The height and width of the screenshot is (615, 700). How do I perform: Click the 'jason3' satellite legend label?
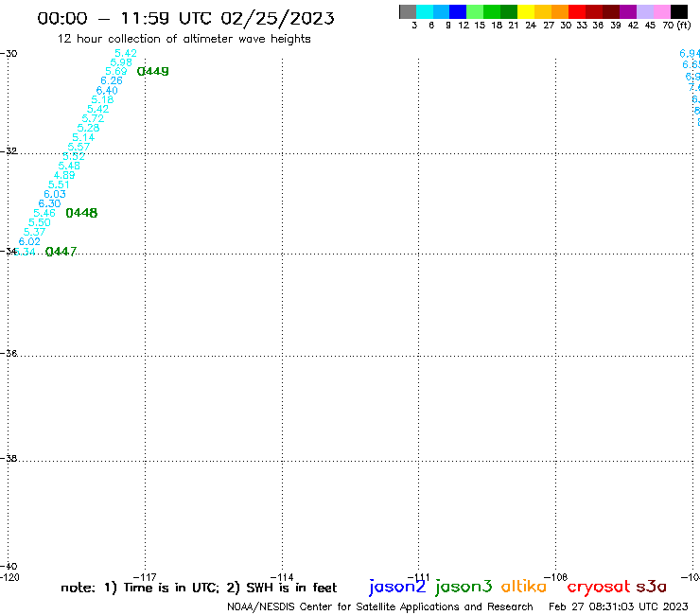(x=464, y=587)
